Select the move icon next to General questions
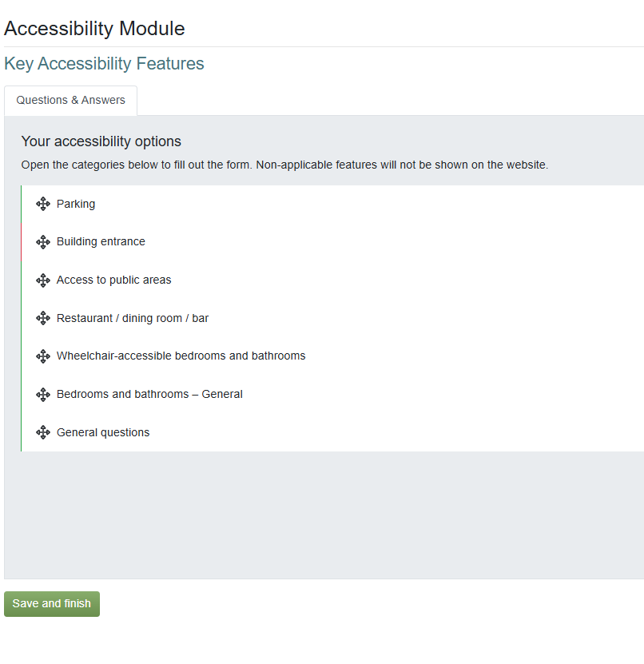Screen dimensions: 644x664 (43, 432)
